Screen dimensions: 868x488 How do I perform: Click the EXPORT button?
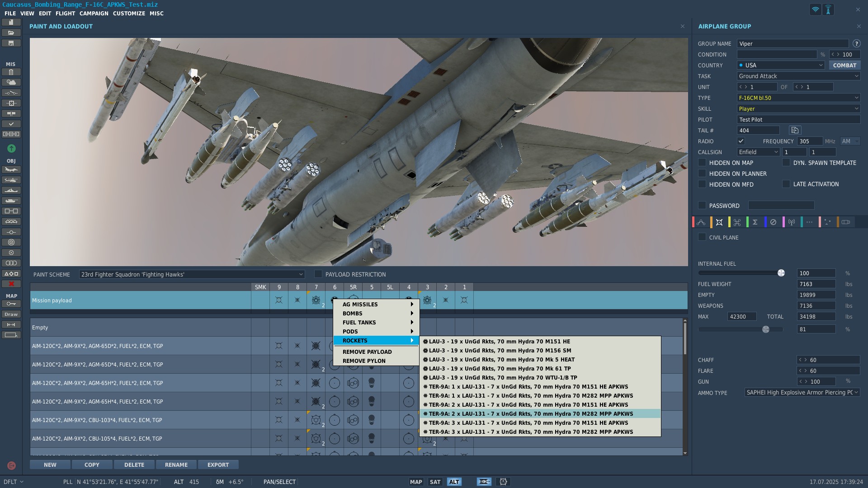218,465
